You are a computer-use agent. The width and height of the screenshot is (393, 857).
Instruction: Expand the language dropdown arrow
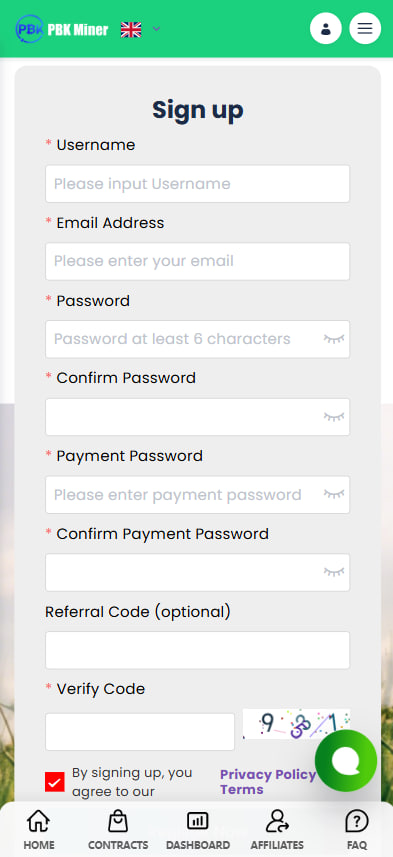156,29
